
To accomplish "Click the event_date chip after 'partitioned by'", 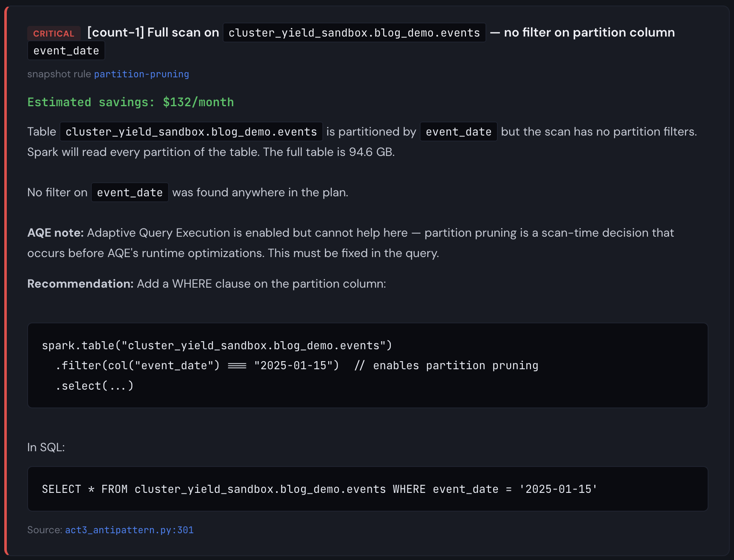I will pos(458,132).
